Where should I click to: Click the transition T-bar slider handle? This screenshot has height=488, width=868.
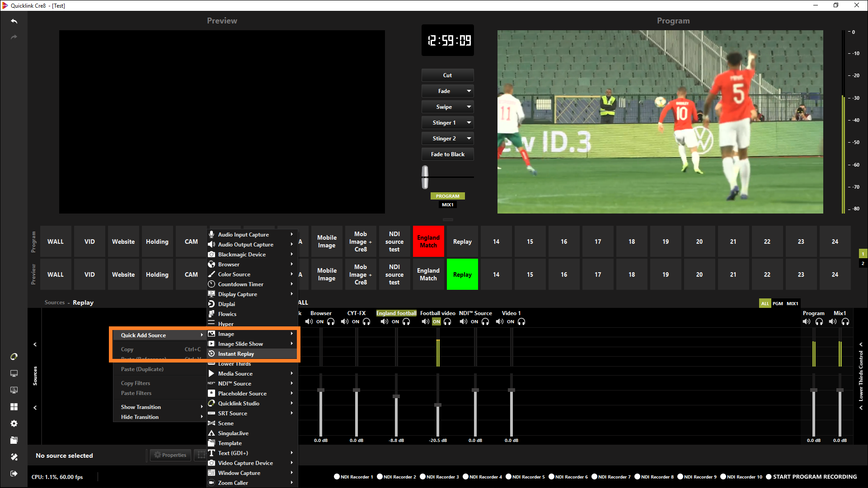point(425,177)
